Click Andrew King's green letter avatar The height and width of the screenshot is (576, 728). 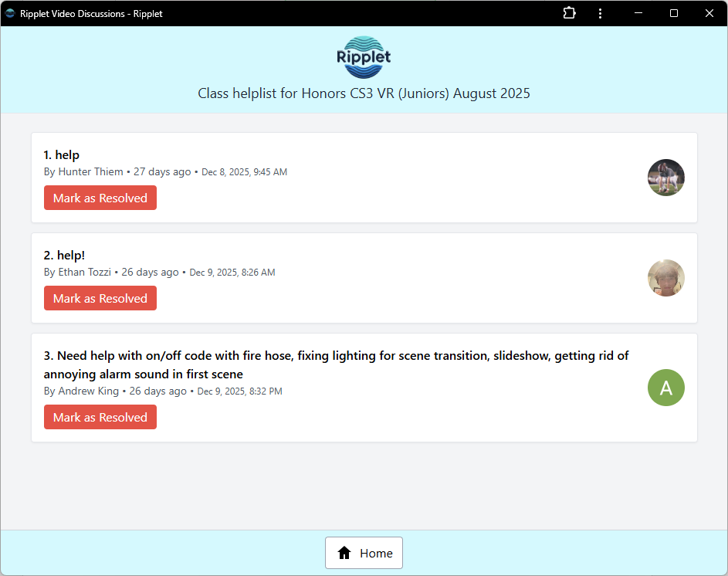(x=665, y=388)
